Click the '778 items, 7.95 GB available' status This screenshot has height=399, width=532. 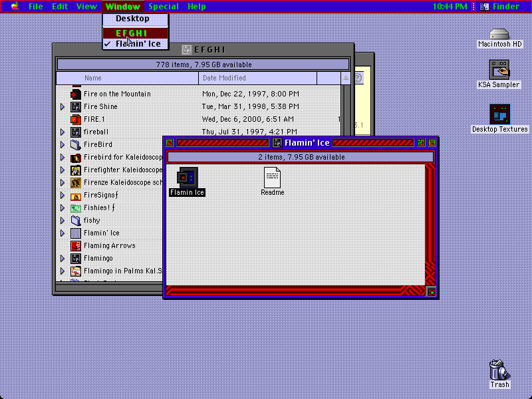203,65
